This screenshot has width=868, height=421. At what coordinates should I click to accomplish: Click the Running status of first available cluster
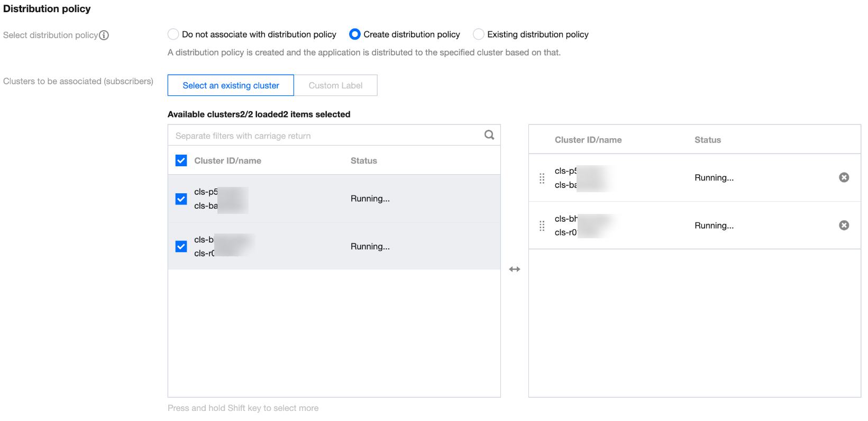pyautogui.click(x=370, y=199)
